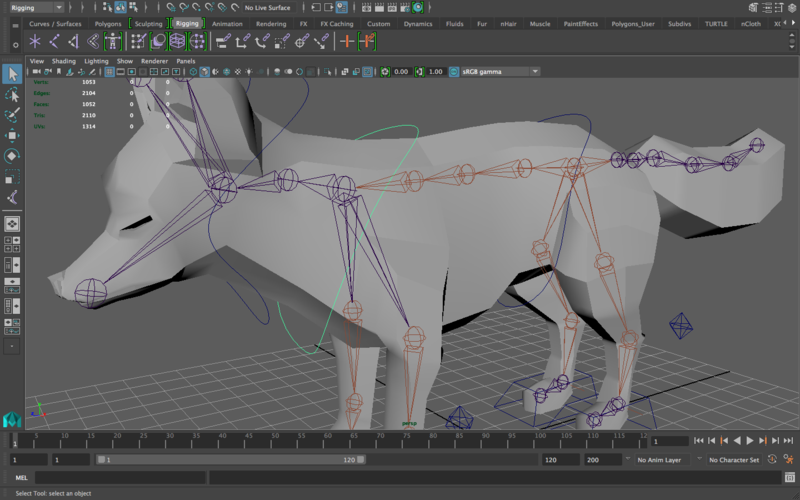
Task: Click MEL command language button
Action: [x=21, y=478]
